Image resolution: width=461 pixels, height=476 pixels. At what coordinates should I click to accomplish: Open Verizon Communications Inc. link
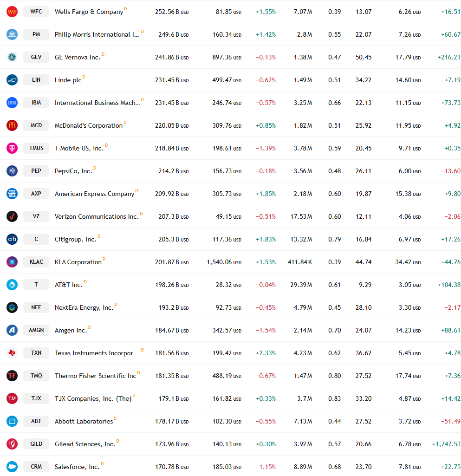pos(97,217)
